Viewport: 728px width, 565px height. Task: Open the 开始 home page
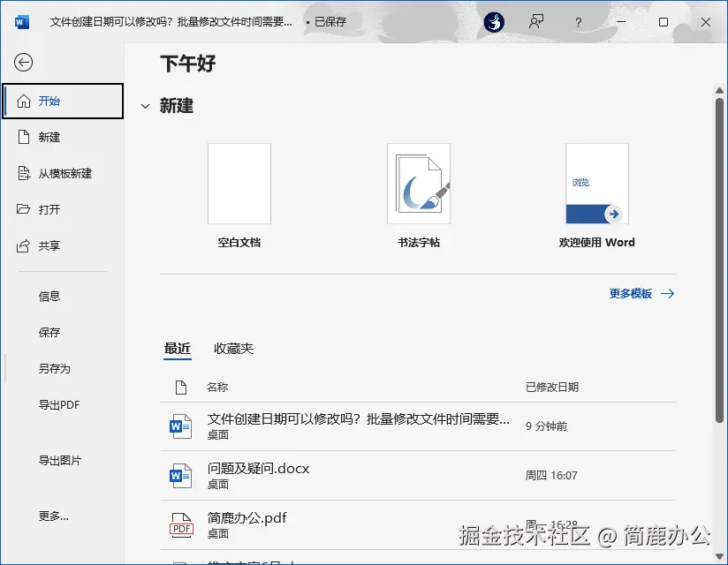coord(63,102)
